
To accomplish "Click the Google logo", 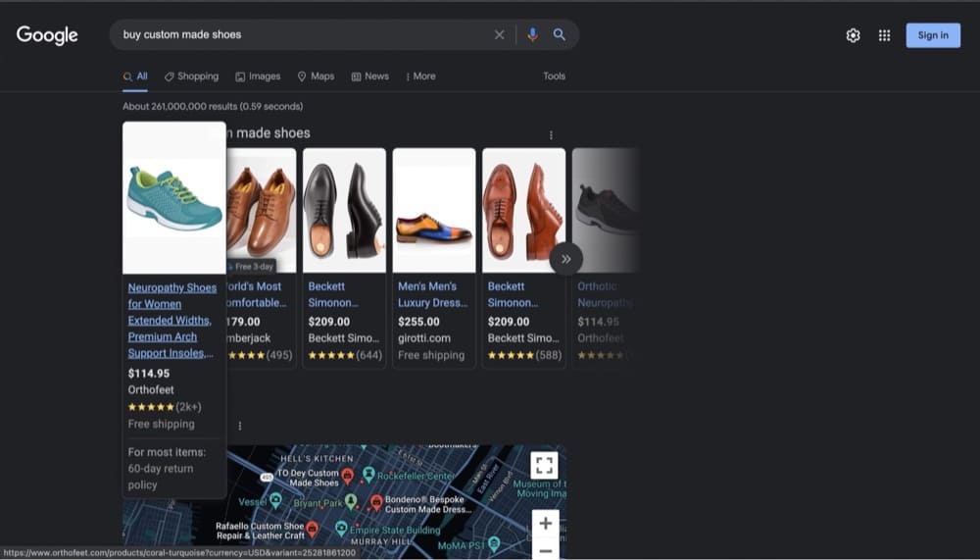I will (x=47, y=35).
